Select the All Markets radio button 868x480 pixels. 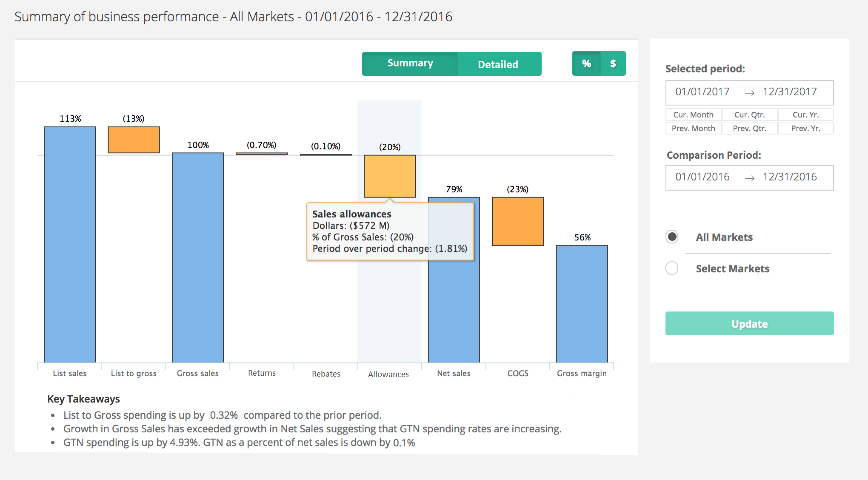coord(672,237)
